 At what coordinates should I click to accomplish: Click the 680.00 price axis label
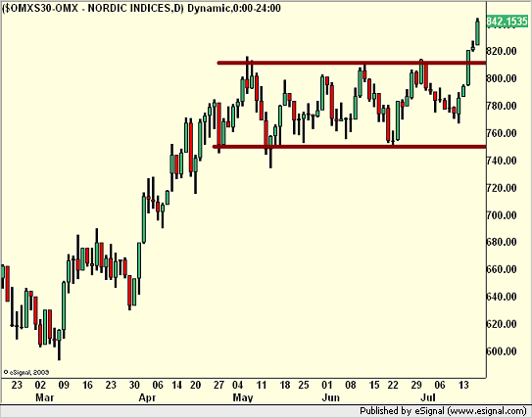502,242
